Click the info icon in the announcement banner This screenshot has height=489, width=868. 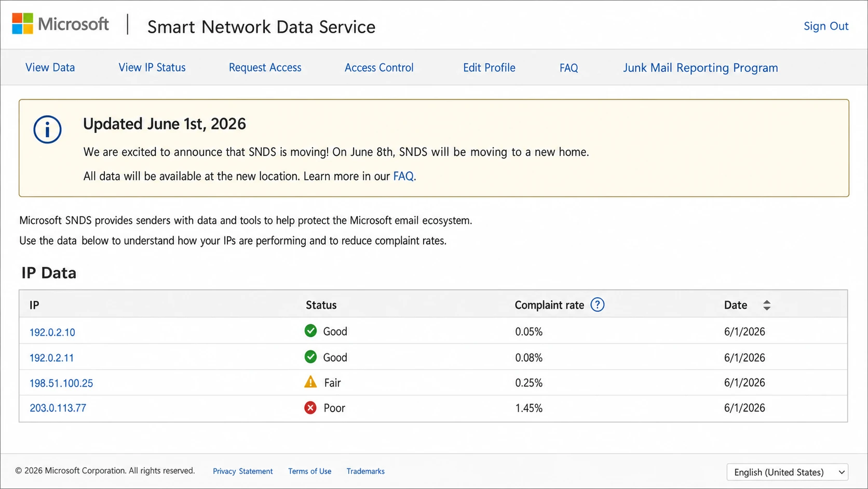(47, 129)
